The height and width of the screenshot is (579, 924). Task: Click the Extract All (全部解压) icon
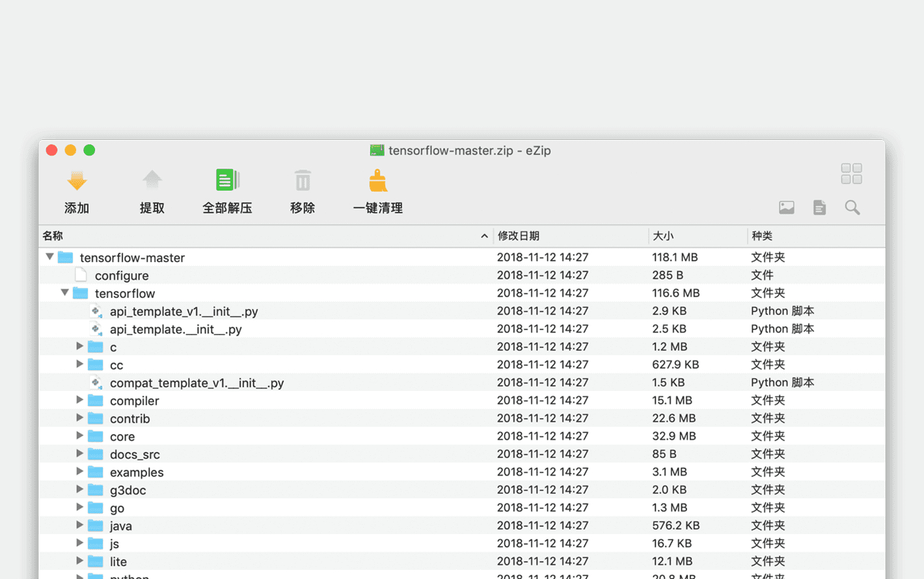pyautogui.click(x=227, y=181)
